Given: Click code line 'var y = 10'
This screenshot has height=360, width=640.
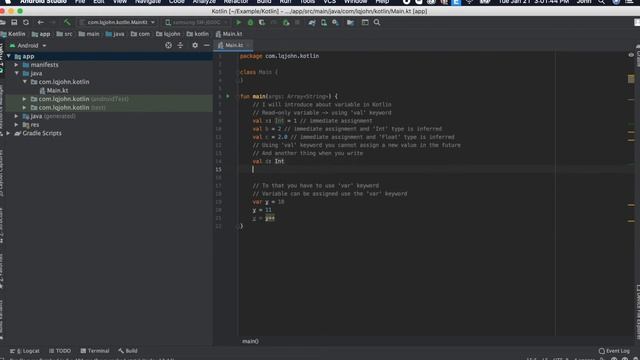Looking at the screenshot, I should tap(268, 202).
